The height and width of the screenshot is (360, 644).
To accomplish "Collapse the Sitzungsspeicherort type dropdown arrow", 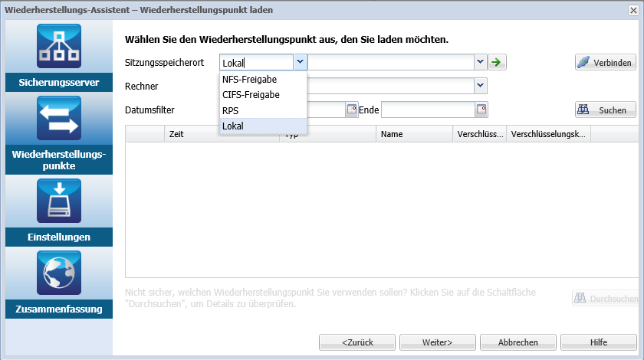I will pos(300,62).
